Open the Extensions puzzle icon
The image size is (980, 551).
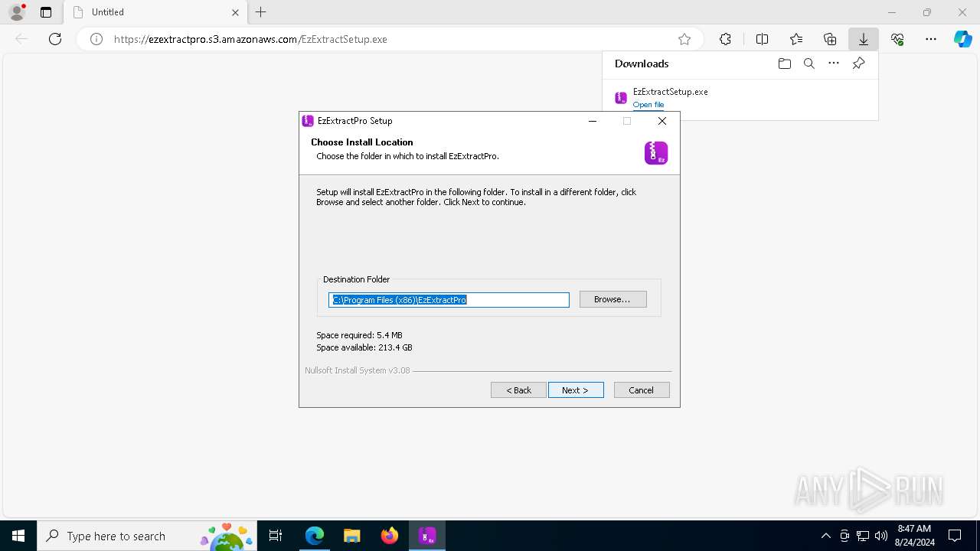pyautogui.click(x=725, y=39)
